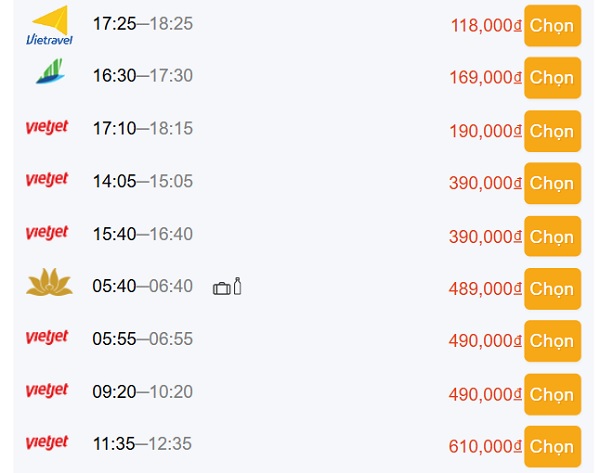600x473 pixels.
Task: Click the bottle refreshment icon
Action: coord(237,286)
